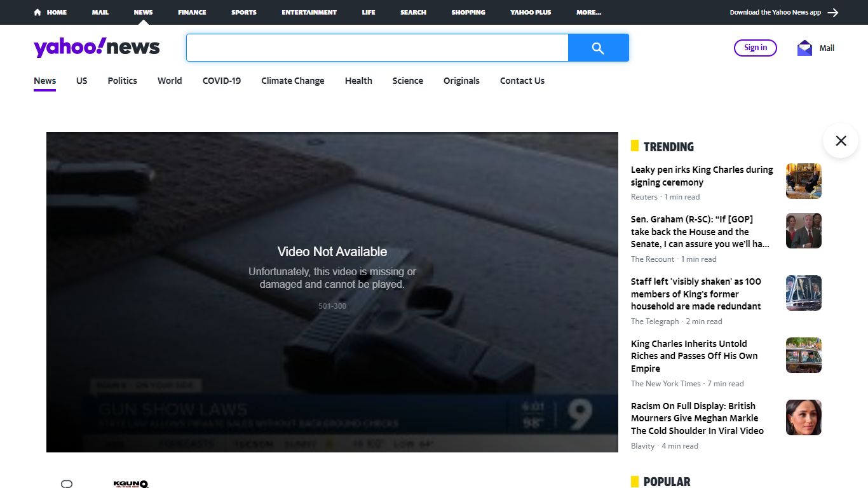Open the Science tab
Image resolution: width=868 pixels, height=488 pixels.
(408, 81)
